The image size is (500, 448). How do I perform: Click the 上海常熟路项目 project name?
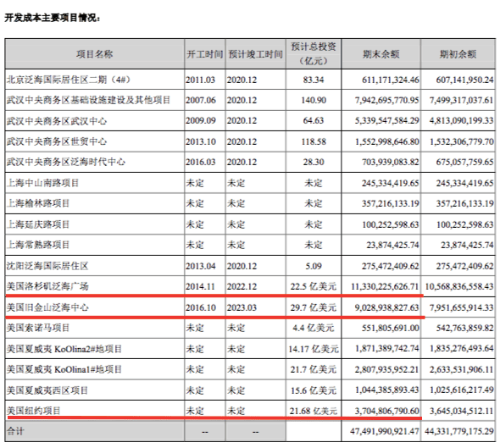click(x=38, y=245)
